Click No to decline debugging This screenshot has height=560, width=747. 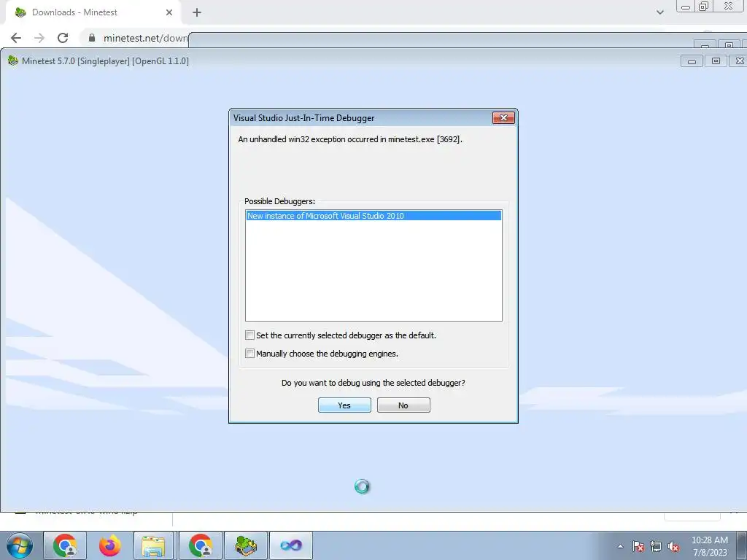pos(403,405)
